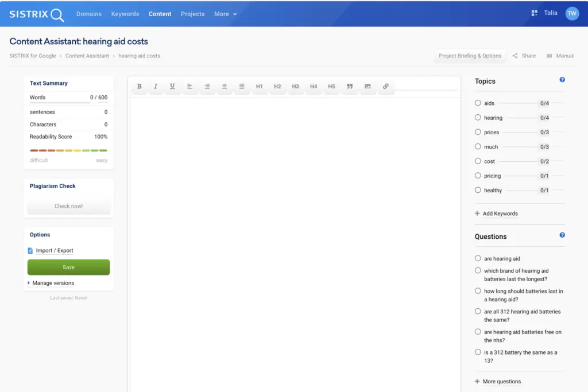Open the Projects navigation item
Screen dimensions: 588x392
(x=193, y=14)
